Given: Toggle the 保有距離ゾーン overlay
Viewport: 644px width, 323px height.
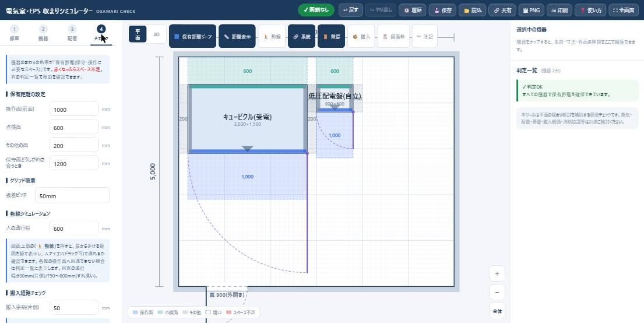Looking at the screenshot, I should click(x=193, y=37).
